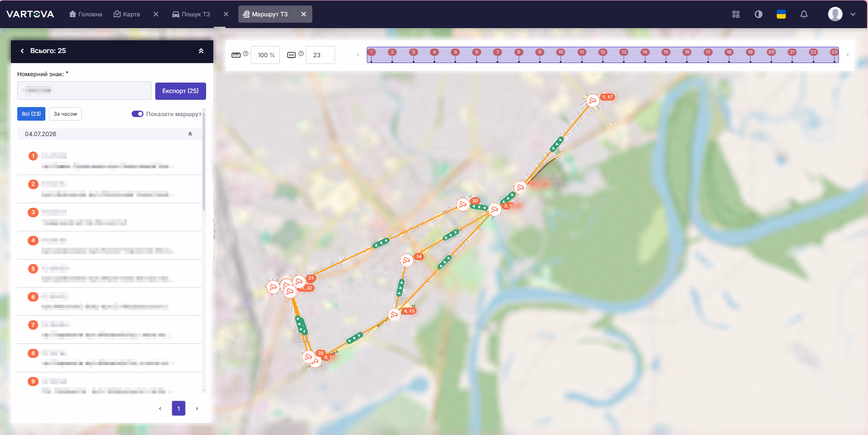Open help next to ruler icon
The width and height of the screenshot is (868, 435).
tap(246, 54)
